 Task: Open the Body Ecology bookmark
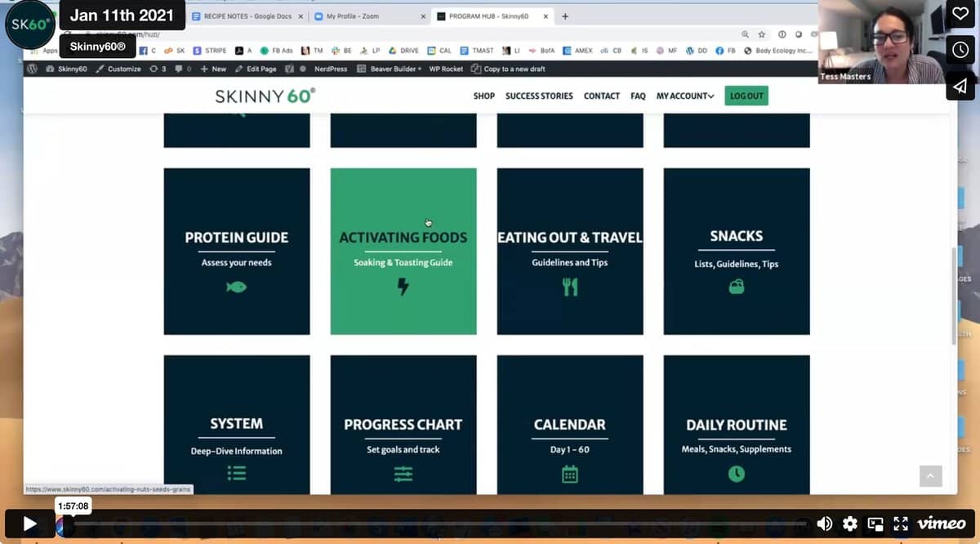pyautogui.click(x=778, y=51)
